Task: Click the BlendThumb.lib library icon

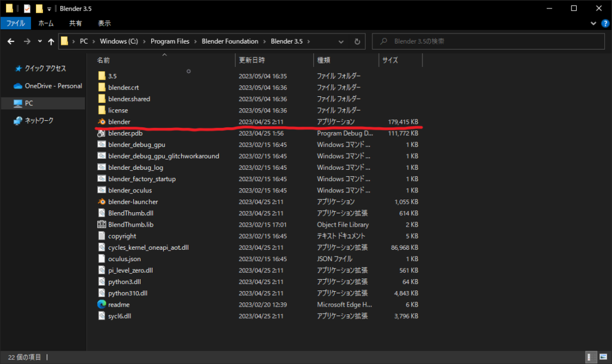Action: [102, 224]
